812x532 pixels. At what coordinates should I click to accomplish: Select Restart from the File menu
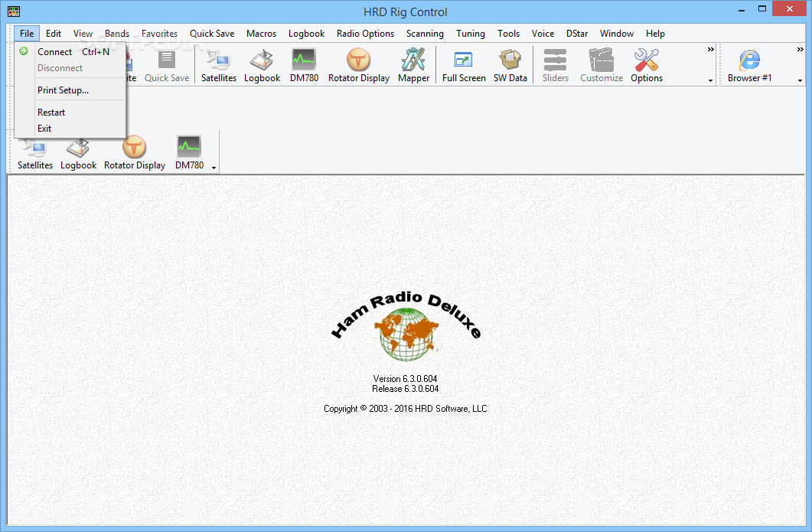70,113
